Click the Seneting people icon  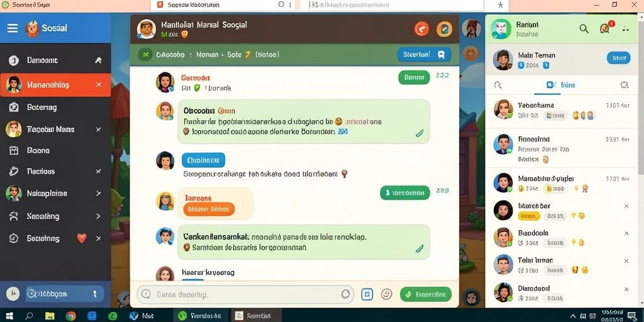[14, 216]
